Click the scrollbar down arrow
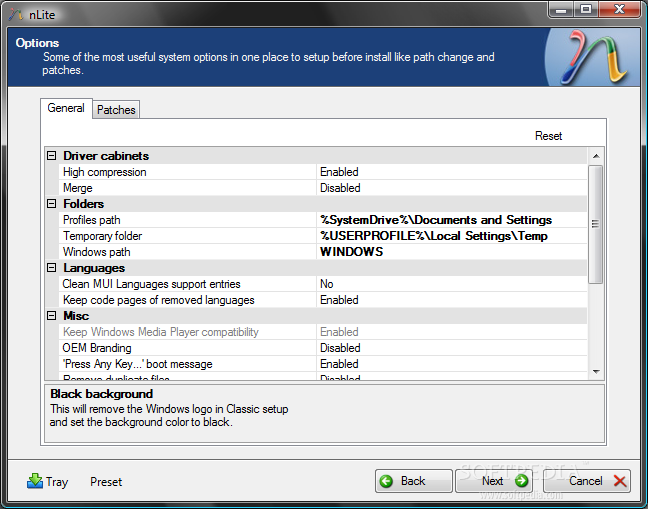 596,372
